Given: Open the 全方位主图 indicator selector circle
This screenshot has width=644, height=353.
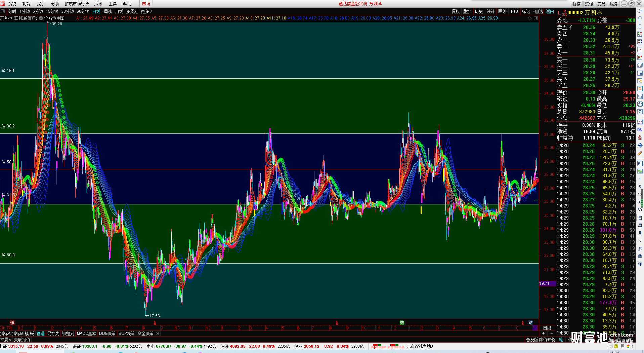Looking at the screenshot, I should pos(41,18).
